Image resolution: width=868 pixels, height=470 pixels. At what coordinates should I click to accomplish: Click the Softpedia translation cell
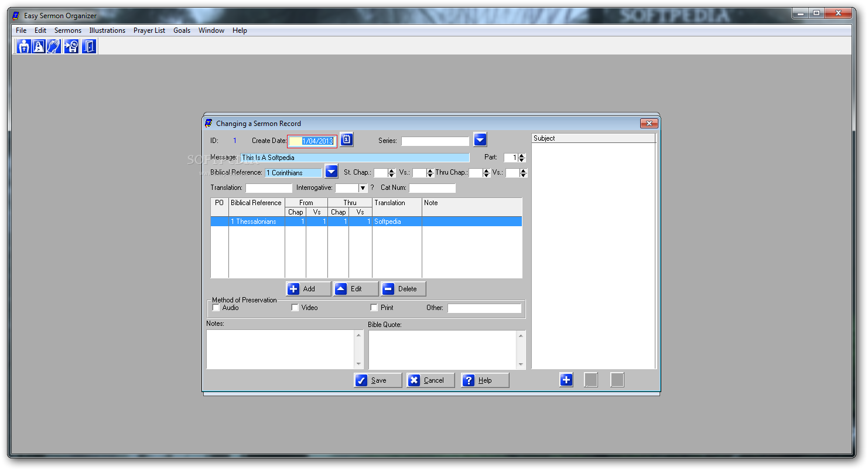[x=397, y=222]
